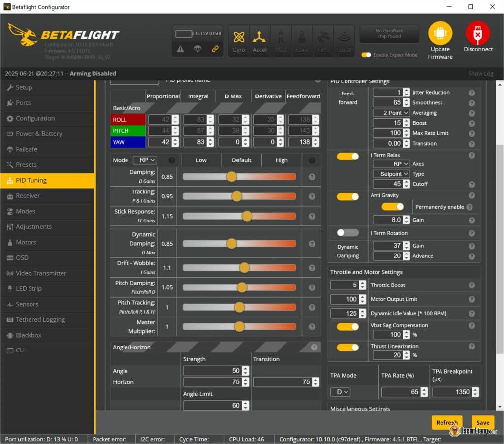The width and height of the screenshot is (504, 444).
Task: Click the Update Firmware chip icon
Action: point(440,33)
